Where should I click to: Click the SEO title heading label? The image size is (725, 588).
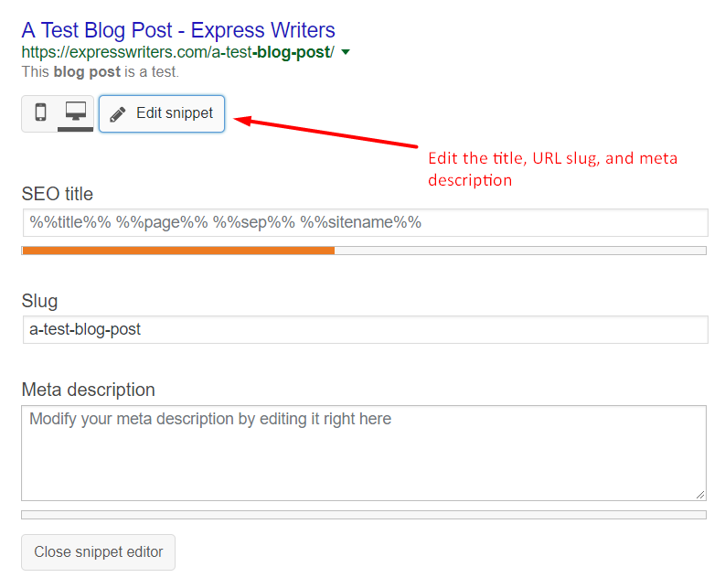pyautogui.click(x=58, y=194)
